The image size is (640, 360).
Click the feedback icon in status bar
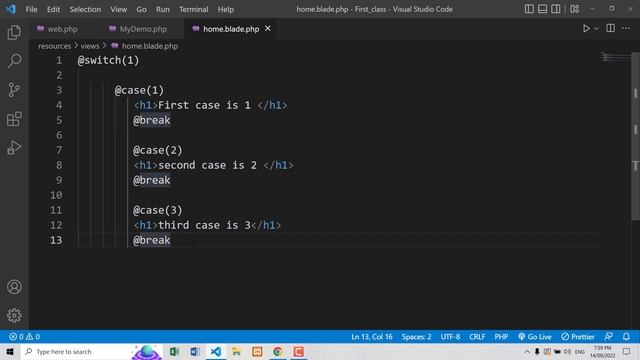point(608,337)
